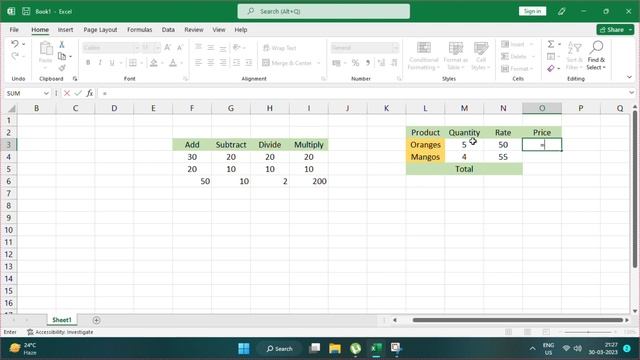The image size is (640, 360).
Task: Click Increase Indent icon
Action: 249,63
